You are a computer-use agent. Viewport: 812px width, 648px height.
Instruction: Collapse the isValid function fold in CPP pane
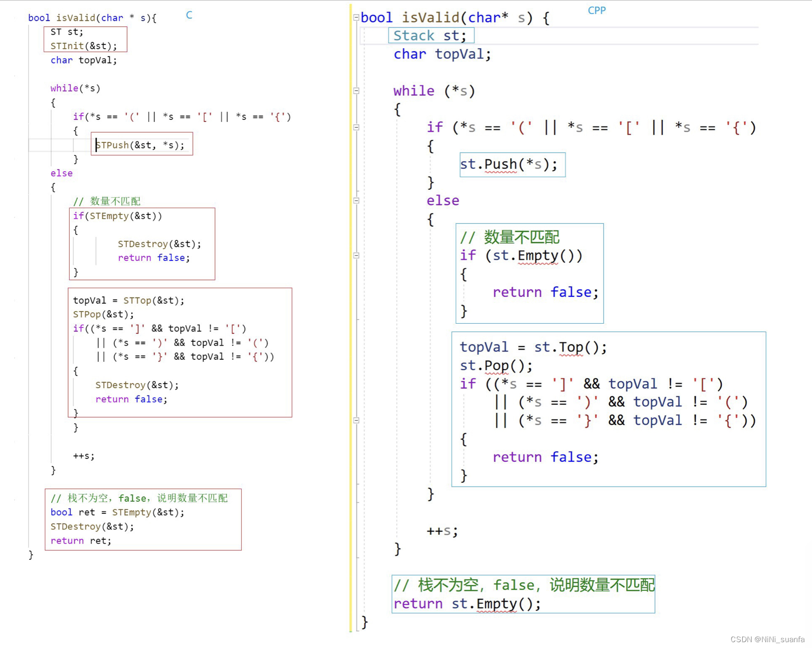356,18
